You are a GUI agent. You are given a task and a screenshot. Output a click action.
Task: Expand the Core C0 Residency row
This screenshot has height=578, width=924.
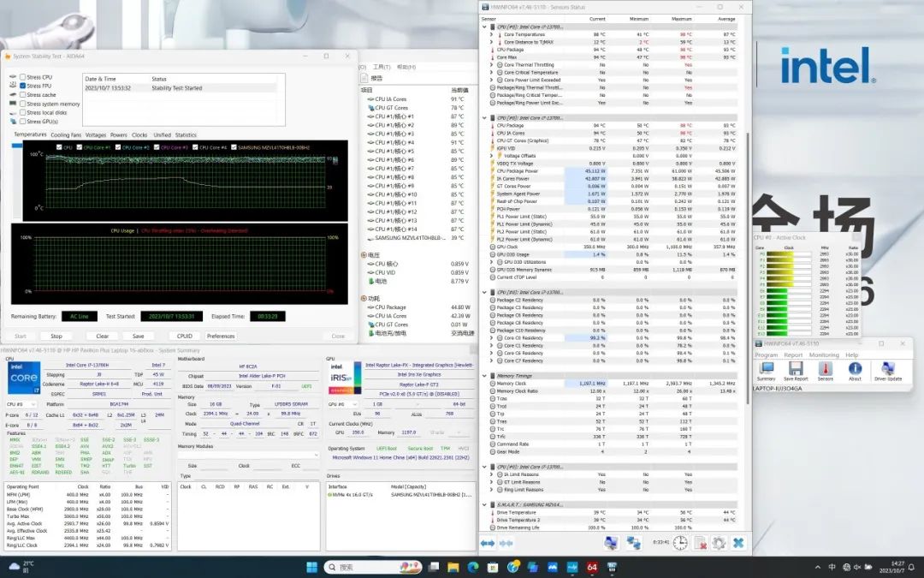[x=491, y=337]
